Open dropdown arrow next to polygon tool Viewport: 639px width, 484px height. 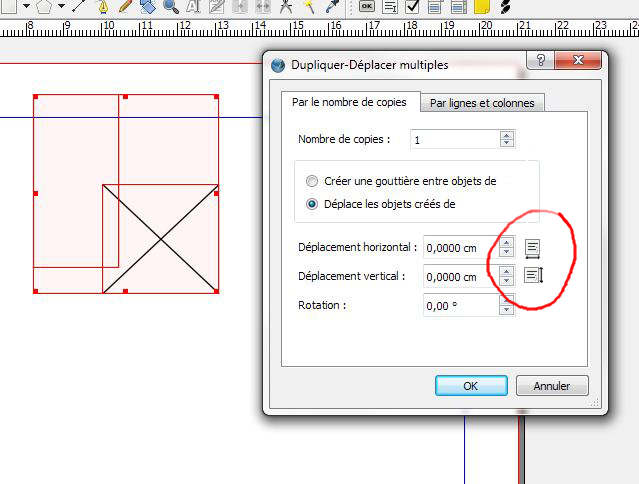pyautogui.click(x=62, y=6)
